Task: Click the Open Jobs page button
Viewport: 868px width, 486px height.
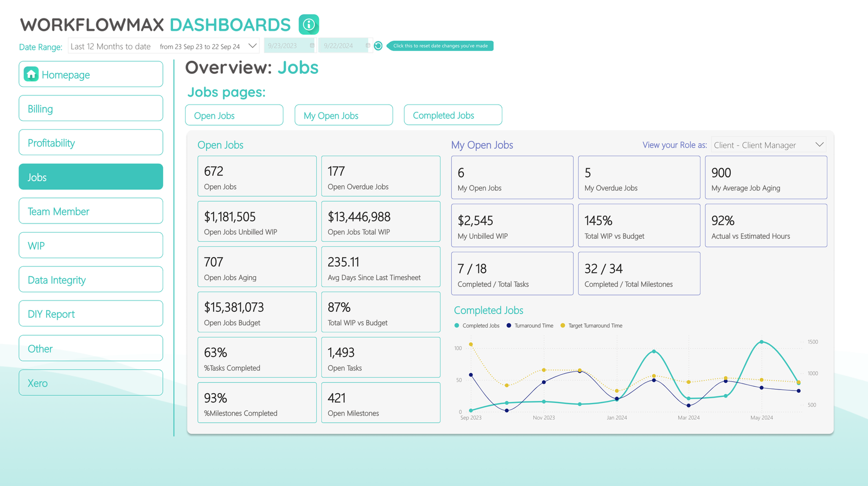Action: 234,115
